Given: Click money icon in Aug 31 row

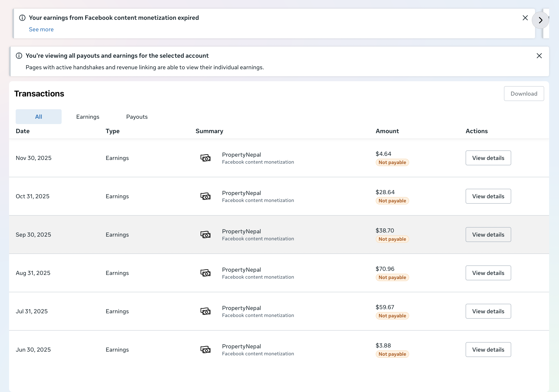Looking at the screenshot, I should (205, 273).
